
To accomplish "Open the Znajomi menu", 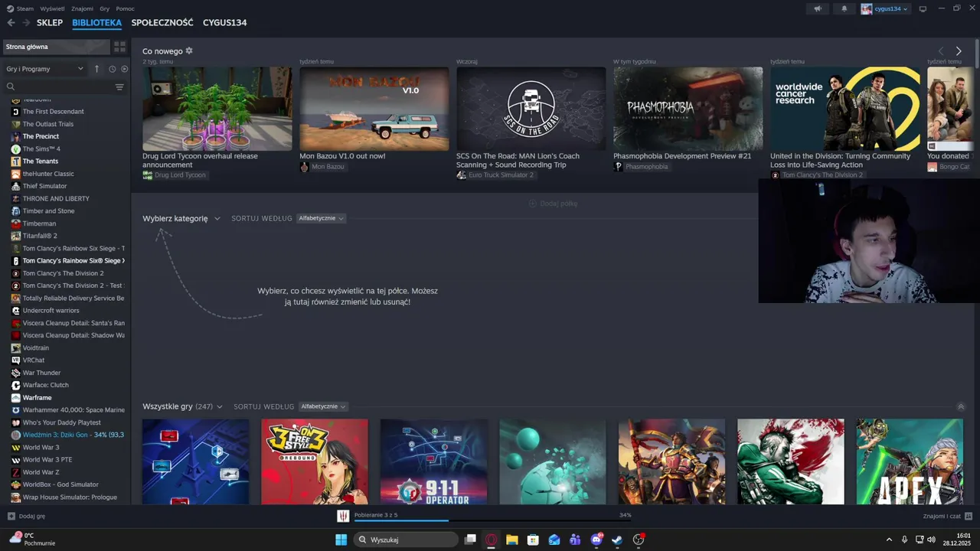I will pyautogui.click(x=82, y=8).
